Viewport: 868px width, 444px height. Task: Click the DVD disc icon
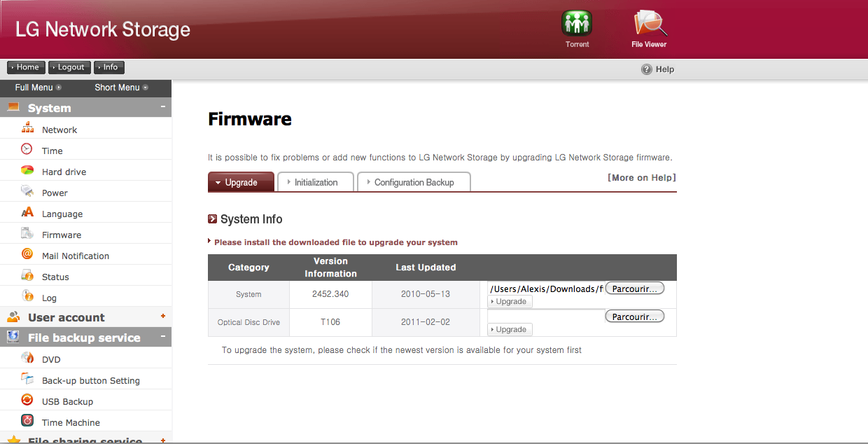pos(27,358)
